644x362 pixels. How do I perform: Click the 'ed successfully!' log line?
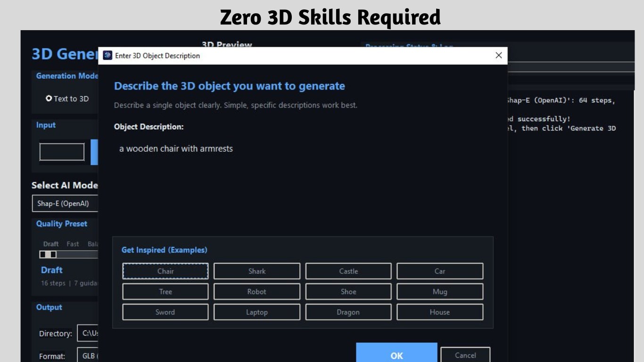point(539,119)
